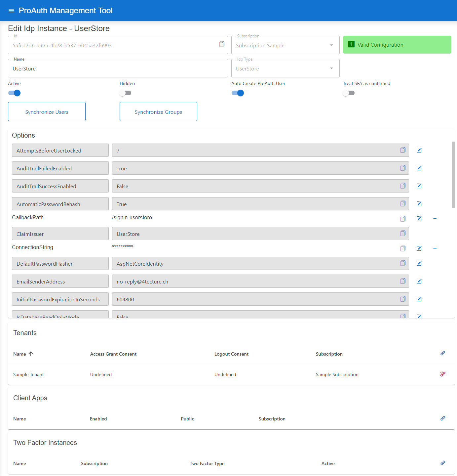The height and width of the screenshot is (476, 457).
Task: Copy the ConnectionString value
Action: (x=403, y=248)
